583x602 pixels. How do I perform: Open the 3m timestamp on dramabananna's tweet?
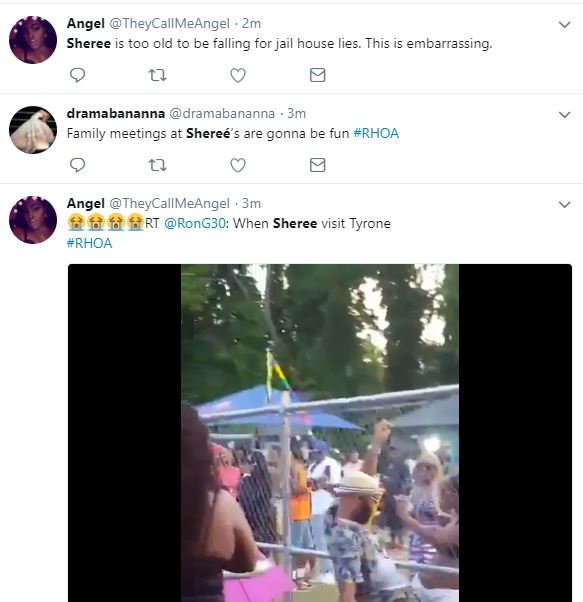coord(296,113)
